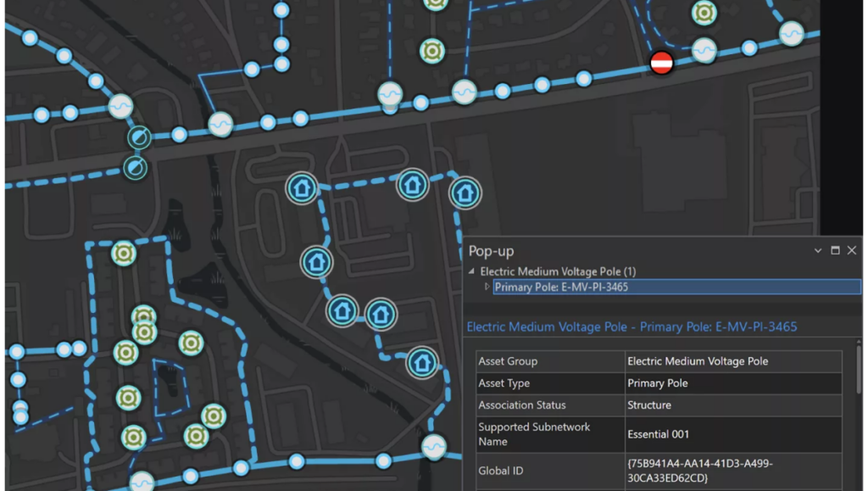Click the Electric Medium Voltage Pole value cell
Screen dimensions: 868x491
point(733,361)
